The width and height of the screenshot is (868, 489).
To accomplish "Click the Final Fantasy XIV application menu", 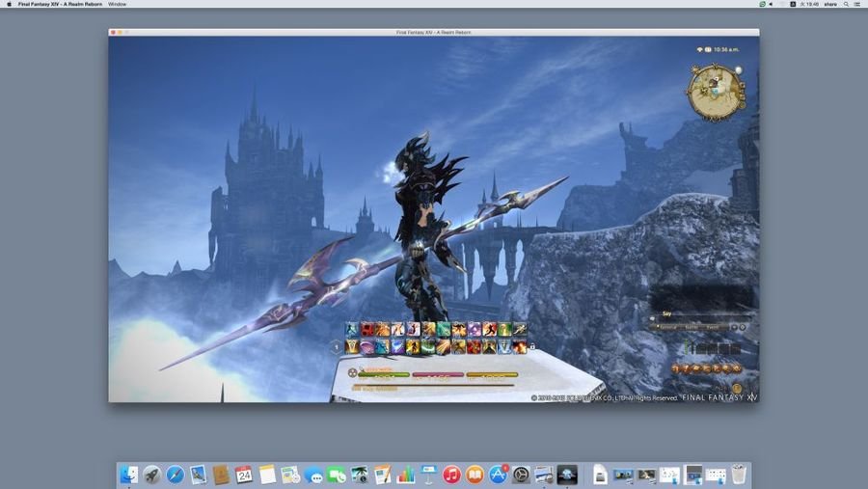I will tap(60, 4).
